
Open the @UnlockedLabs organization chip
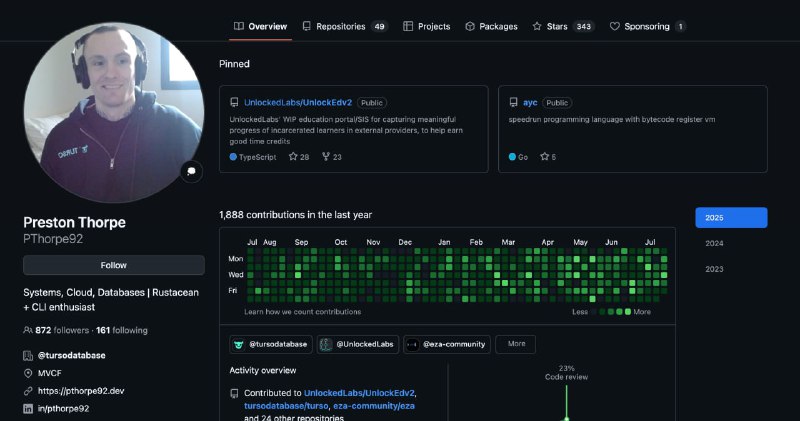[358, 344]
